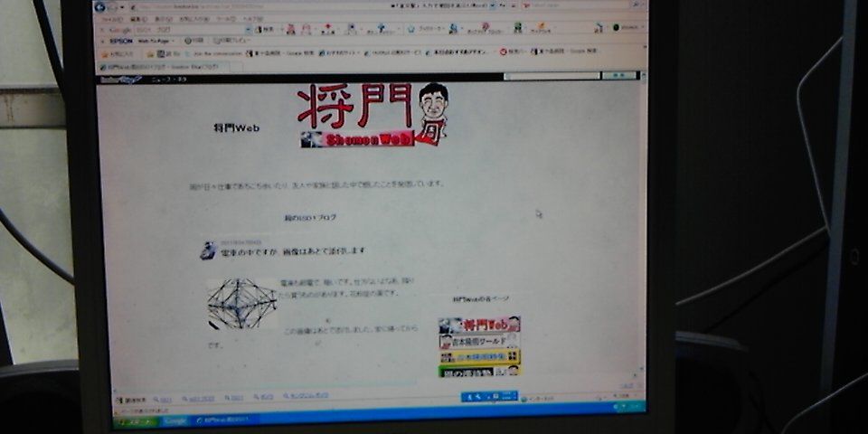Open the yellow sidebar banner

pyautogui.click(x=479, y=356)
